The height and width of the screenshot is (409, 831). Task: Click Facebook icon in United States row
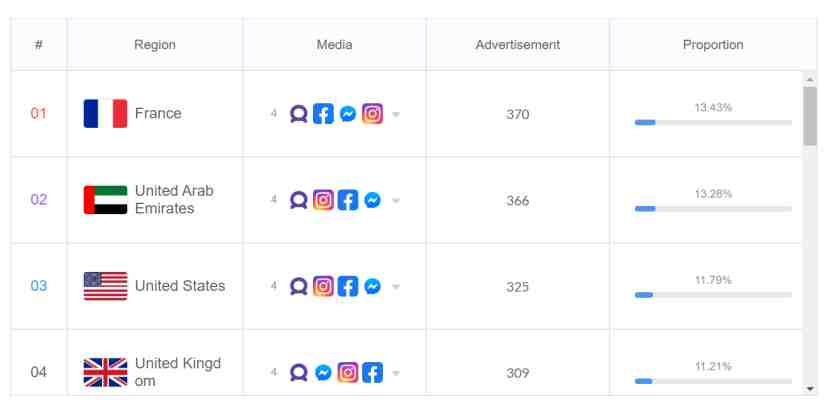pyautogui.click(x=348, y=287)
